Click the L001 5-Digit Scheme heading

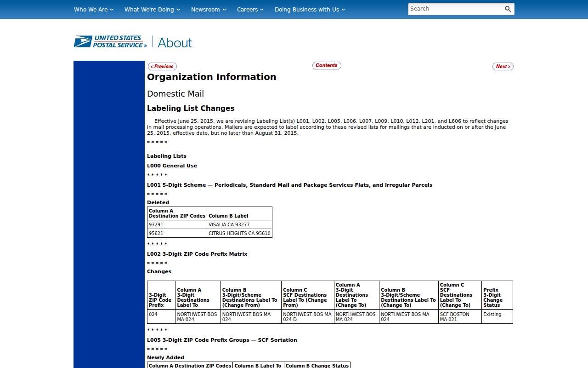pos(289,185)
